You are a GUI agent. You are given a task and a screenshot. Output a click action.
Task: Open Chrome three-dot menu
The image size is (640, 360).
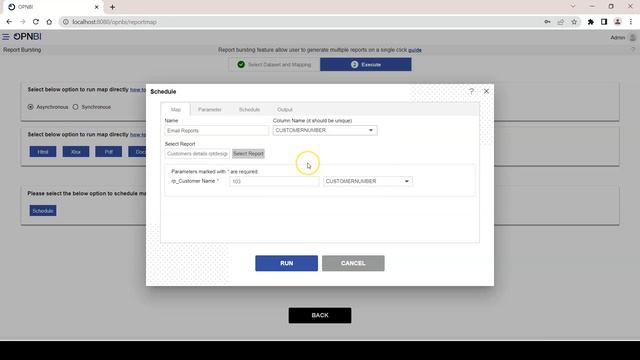(x=631, y=22)
